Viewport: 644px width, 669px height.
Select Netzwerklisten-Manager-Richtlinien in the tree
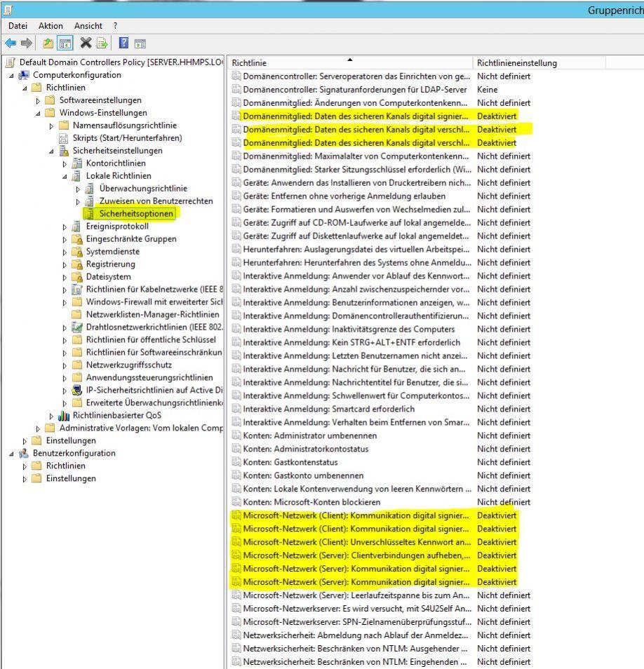click(153, 314)
